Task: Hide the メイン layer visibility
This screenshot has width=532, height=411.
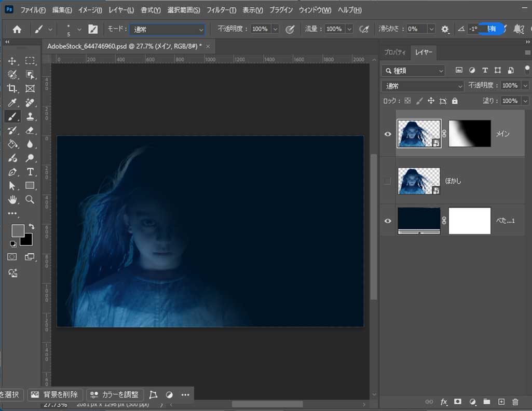Action: tap(388, 134)
